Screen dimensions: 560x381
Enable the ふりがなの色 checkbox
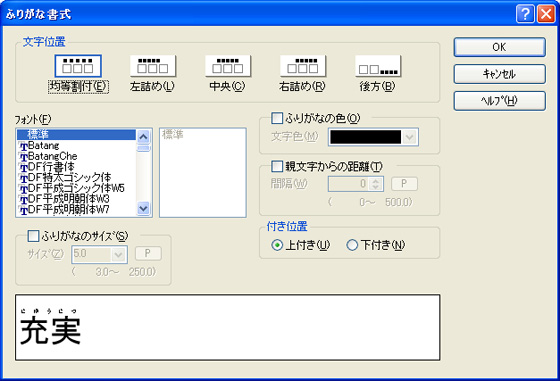[277, 118]
